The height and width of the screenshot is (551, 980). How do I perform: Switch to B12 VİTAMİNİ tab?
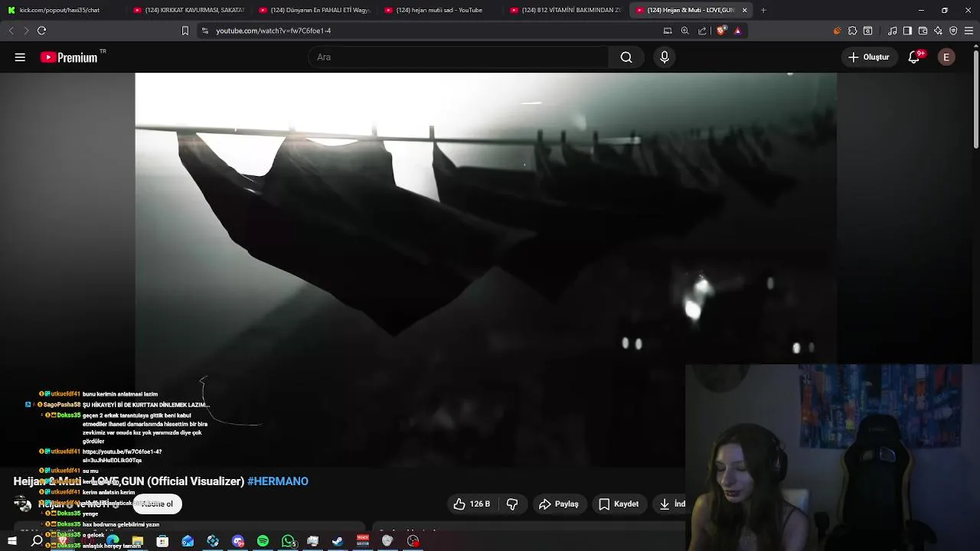(x=564, y=10)
